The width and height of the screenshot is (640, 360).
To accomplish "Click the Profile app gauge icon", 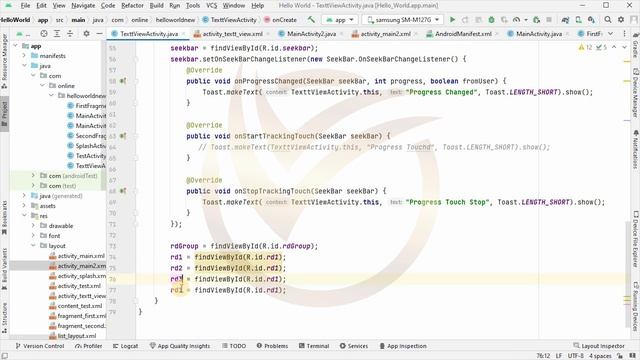I will (517, 19).
